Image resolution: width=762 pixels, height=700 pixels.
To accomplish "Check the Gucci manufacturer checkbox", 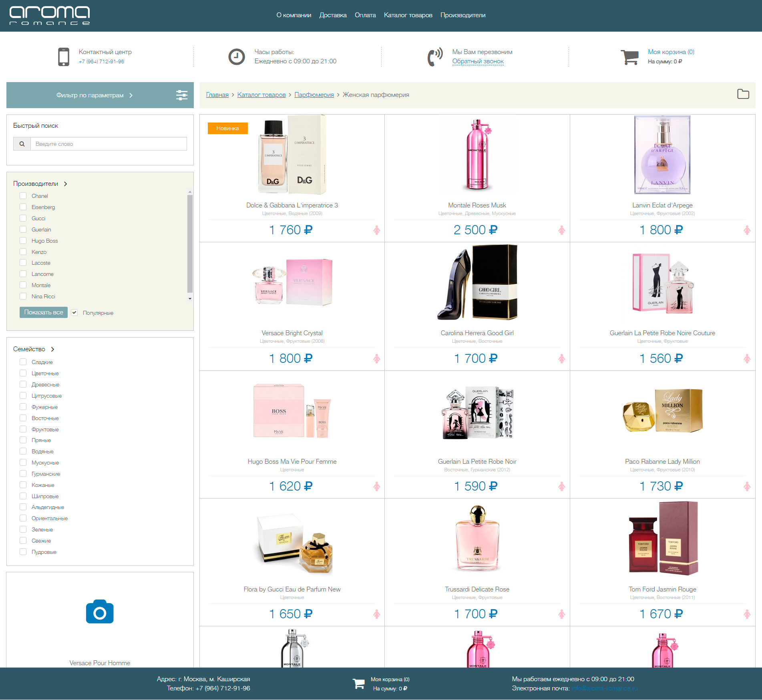I will click(23, 218).
